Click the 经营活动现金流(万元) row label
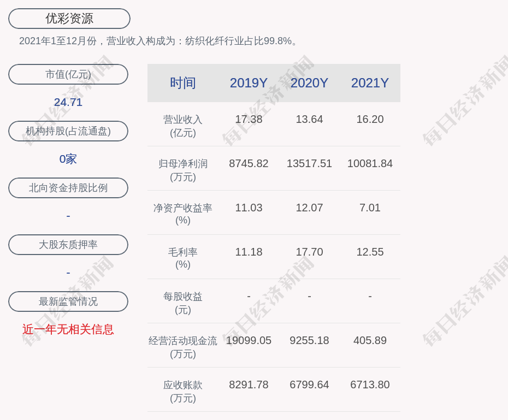The width and height of the screenshot is (508, 420). pos(183,347)
